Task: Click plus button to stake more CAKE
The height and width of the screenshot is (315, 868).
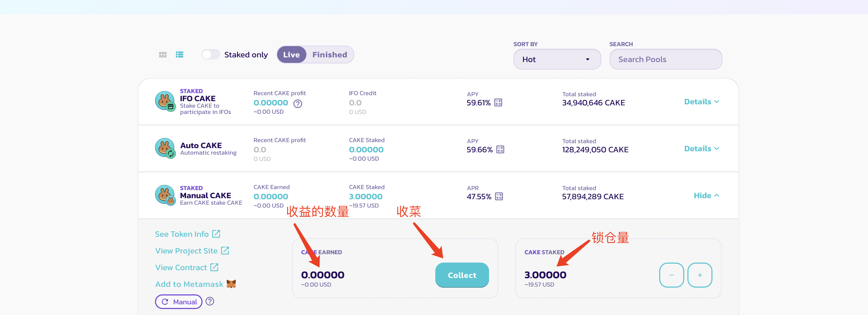Action: 699,275
